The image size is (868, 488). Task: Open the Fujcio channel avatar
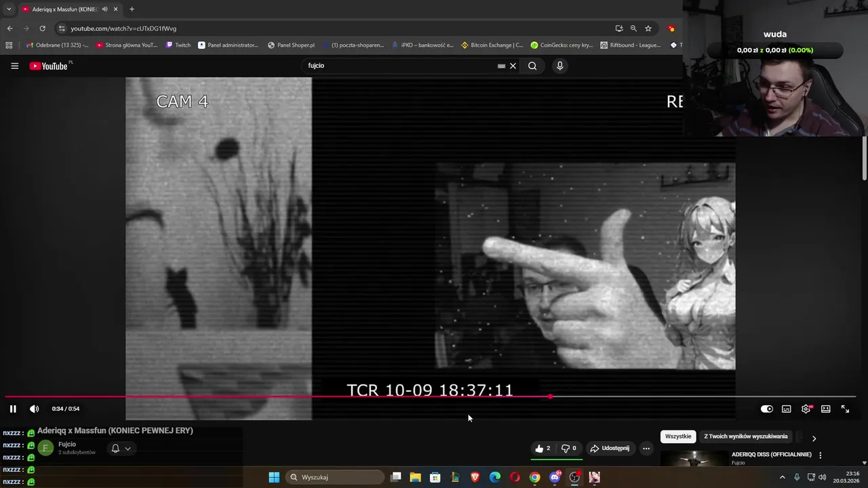pyautogui.click(x=45, y=448)
